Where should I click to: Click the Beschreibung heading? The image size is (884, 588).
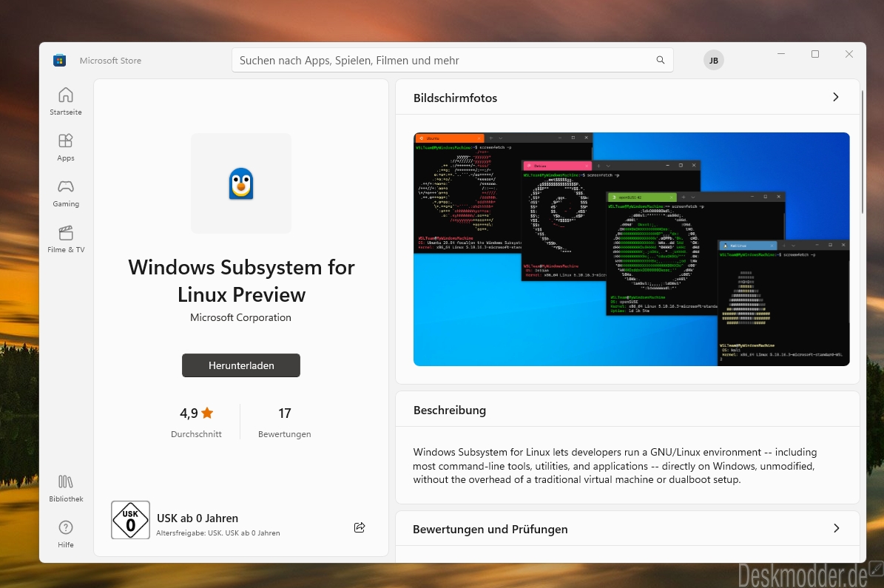[449, 410]
